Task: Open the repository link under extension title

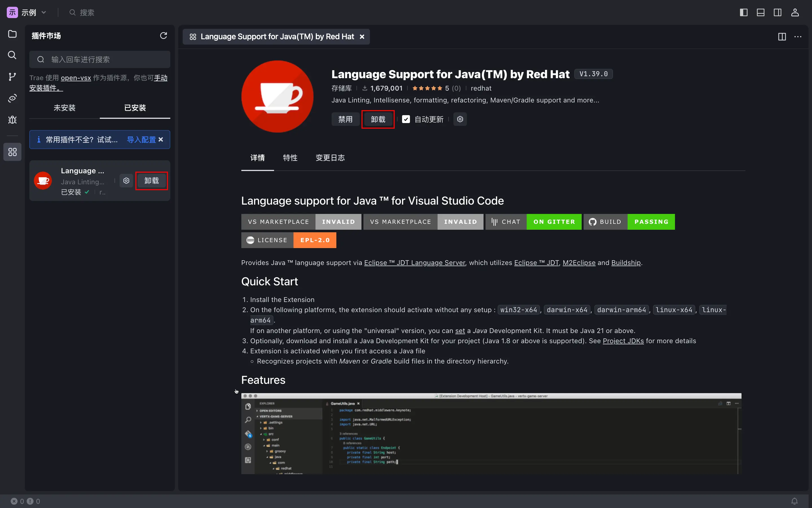Action: (x=341, y=88)
